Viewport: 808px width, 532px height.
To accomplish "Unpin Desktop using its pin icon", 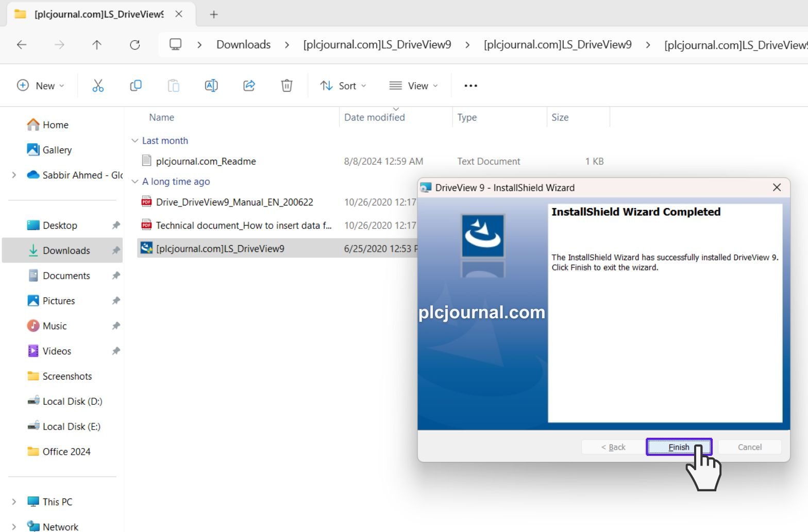I will click(x=116, y=225).
